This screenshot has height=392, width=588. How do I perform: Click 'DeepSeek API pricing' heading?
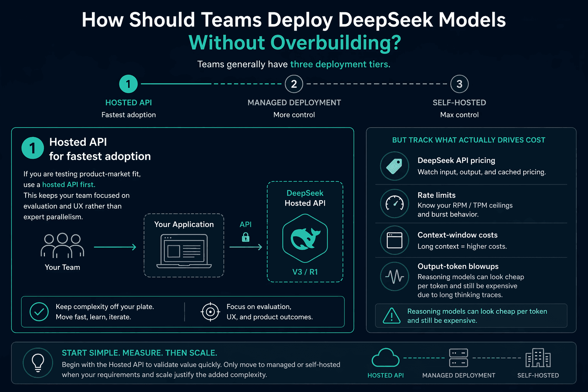tap(456, 160)
